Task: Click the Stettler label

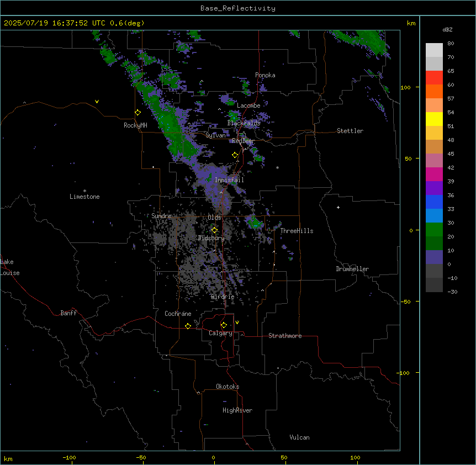Action: tap(350, 131)
